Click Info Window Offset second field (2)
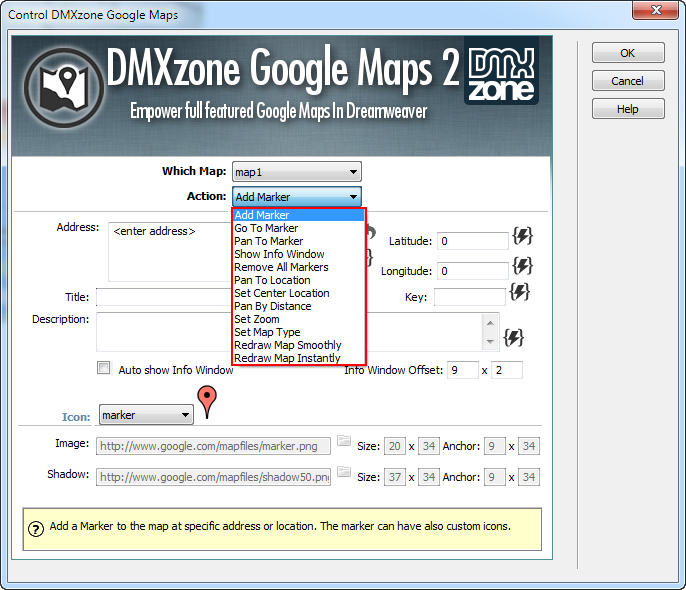Image resolution: width=686 pixels, height=590 pixels. (507, 370)
